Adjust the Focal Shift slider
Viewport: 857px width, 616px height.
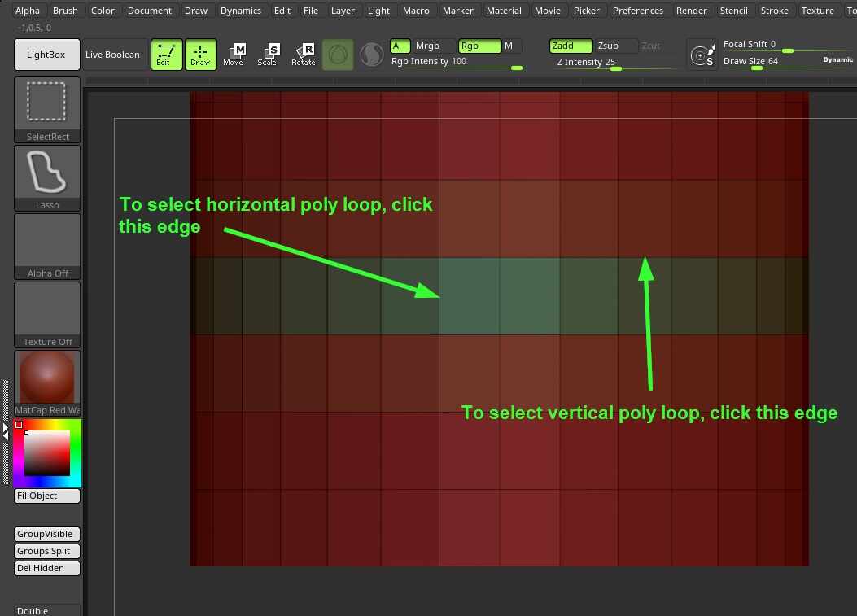(x=788, y=45)
